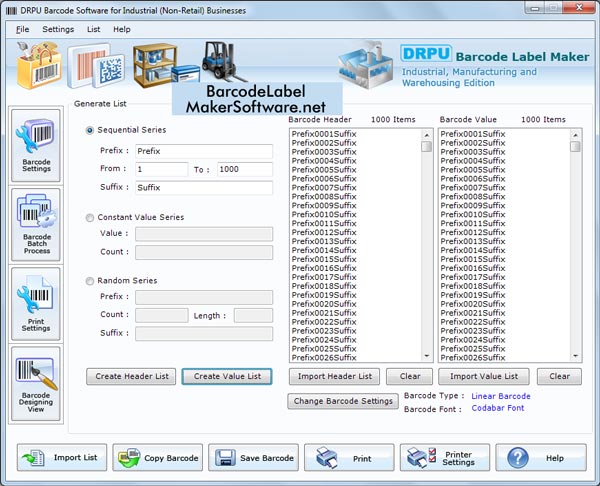
Task: Click the Barcode Value scrollbar thumb
Action: tap(575, 147)
